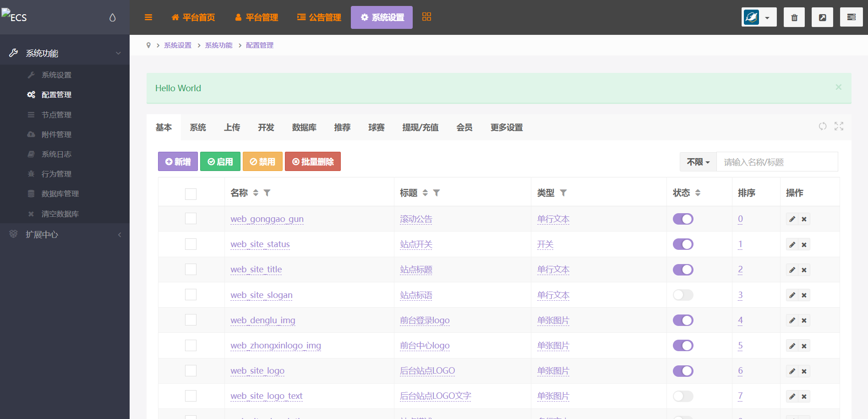
Task: Switch to the 球赛 tab
Action: tap(377, 127)
